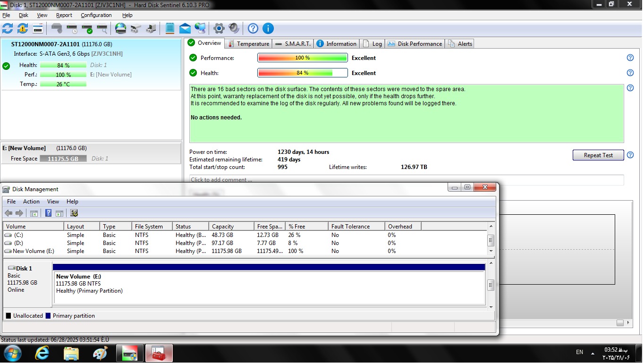Screen dimensions: 644x363
Task: Click the Repeat Test button
Action: coord(598,155)
